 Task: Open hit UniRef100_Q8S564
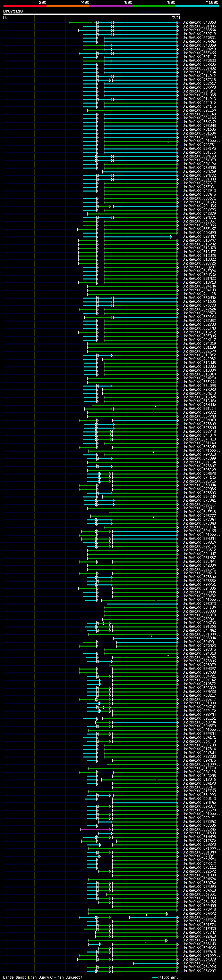tap(199, 30)
